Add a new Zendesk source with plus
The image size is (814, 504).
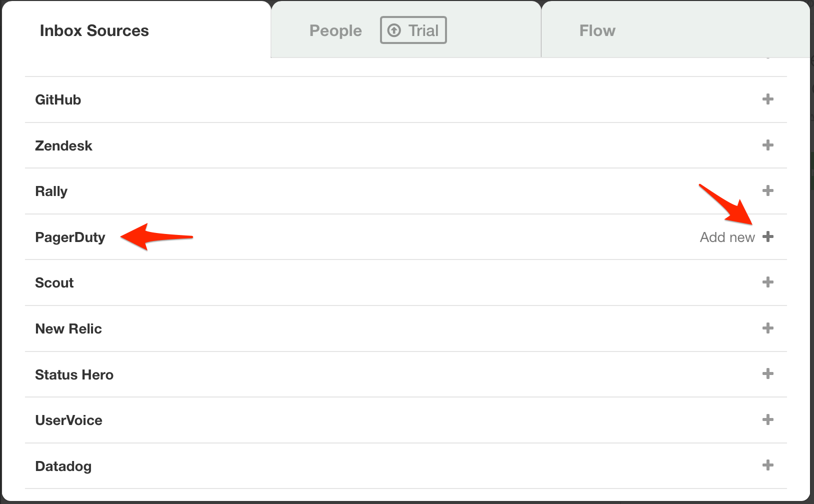pyautogui.click(x=767, y=145)
